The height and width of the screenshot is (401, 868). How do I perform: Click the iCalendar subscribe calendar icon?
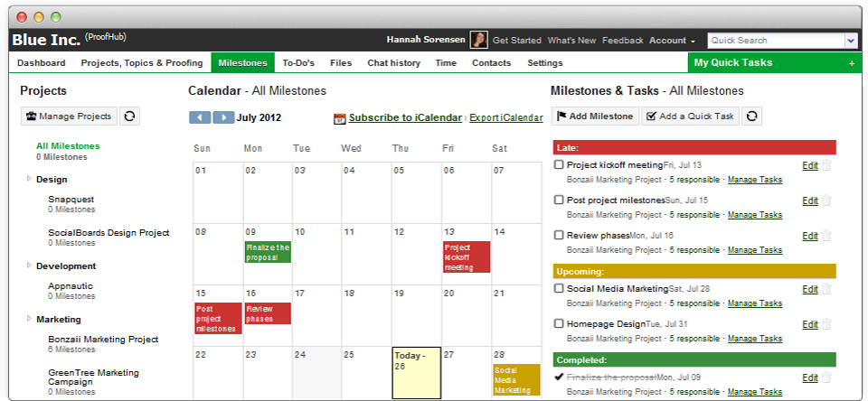click(340, 118)
